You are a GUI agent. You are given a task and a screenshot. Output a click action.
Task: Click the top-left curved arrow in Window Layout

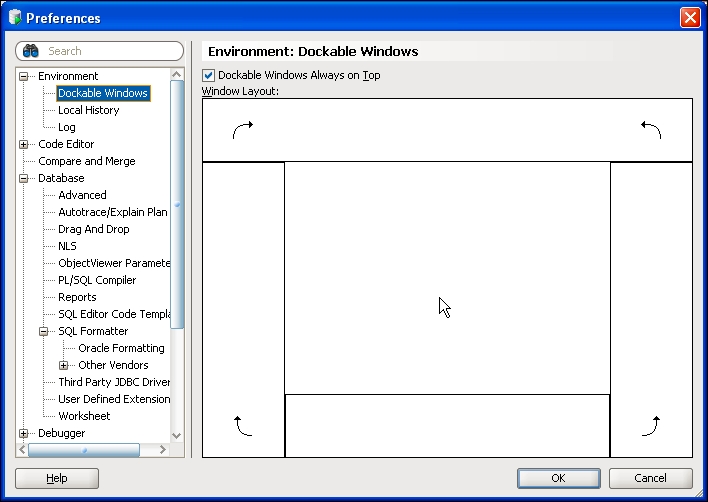(x=243, y=130)
